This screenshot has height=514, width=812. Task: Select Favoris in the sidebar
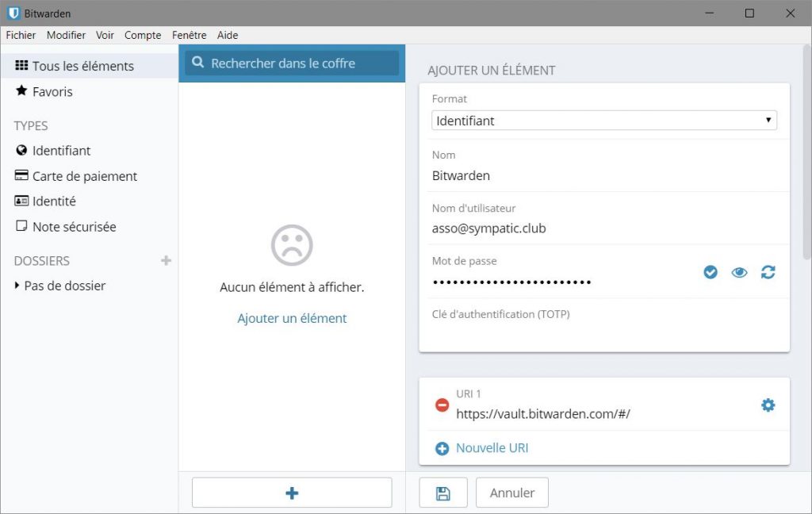coord(52,92)
